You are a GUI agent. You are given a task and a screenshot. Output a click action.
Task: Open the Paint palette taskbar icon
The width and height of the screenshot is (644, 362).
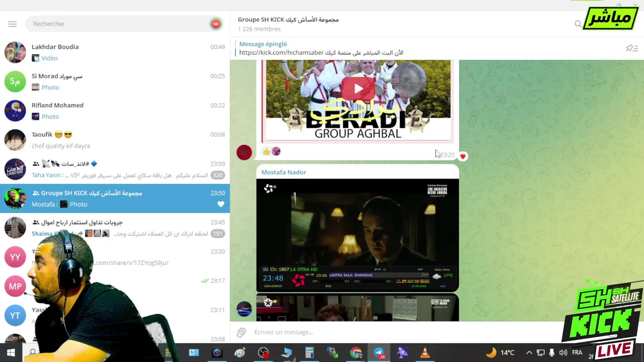coord(240,352)
